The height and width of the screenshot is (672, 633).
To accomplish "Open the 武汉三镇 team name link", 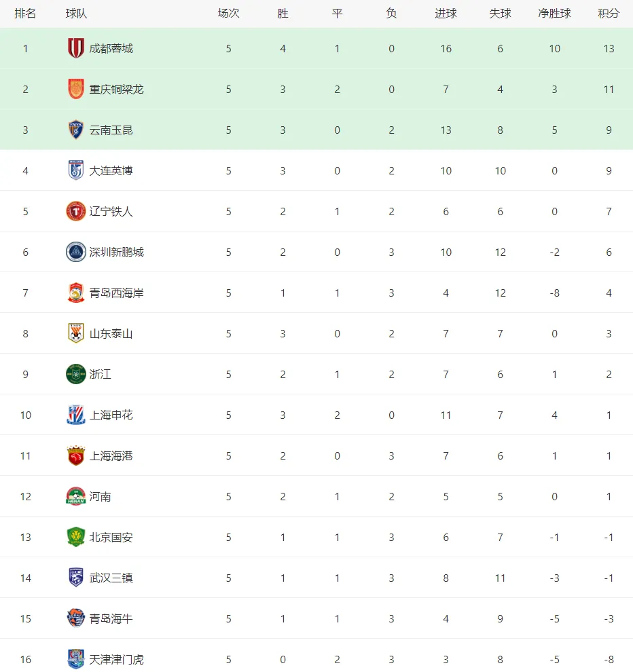I will pyautogui.click(x=111, y=578).
